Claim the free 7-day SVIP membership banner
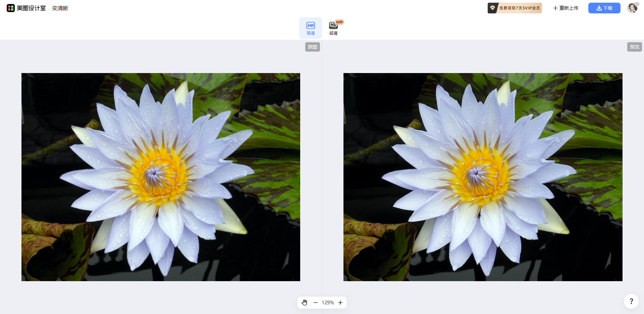 tap(515, 8)
